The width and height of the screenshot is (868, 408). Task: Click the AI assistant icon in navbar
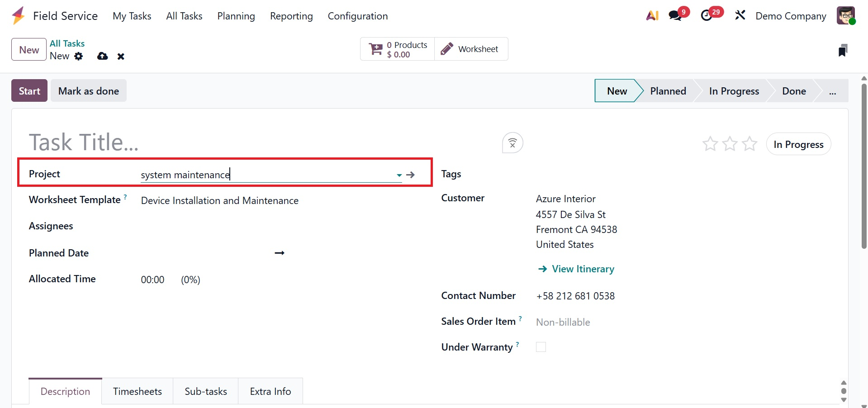coord(652,16)
